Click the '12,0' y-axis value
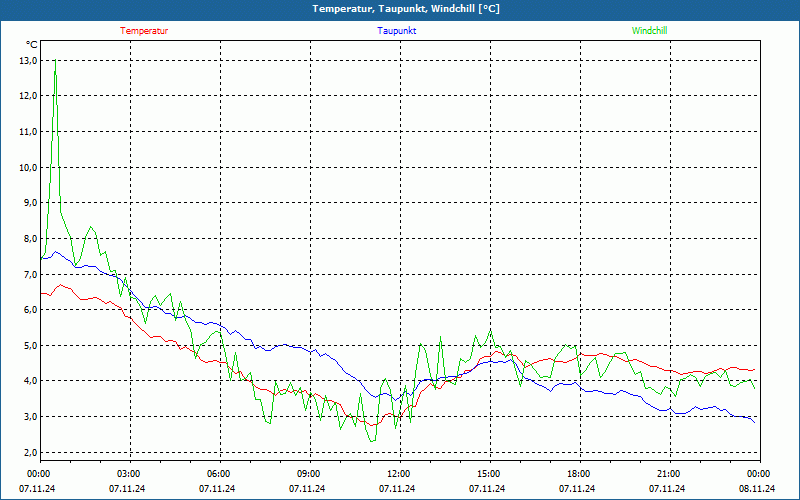 (28, 96)
